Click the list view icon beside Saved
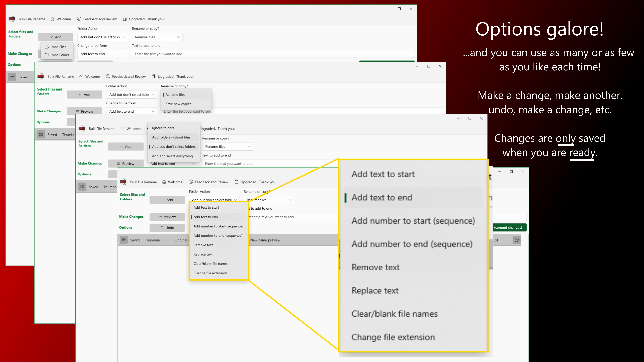Image resolution: width=644 pixels, height=362 pixels. (124, 240)
